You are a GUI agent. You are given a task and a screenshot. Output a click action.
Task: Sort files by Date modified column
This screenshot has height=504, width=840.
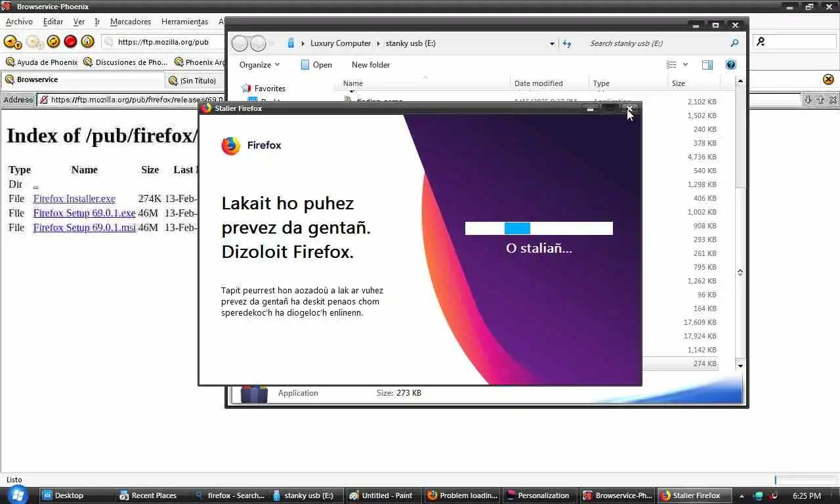549,83
